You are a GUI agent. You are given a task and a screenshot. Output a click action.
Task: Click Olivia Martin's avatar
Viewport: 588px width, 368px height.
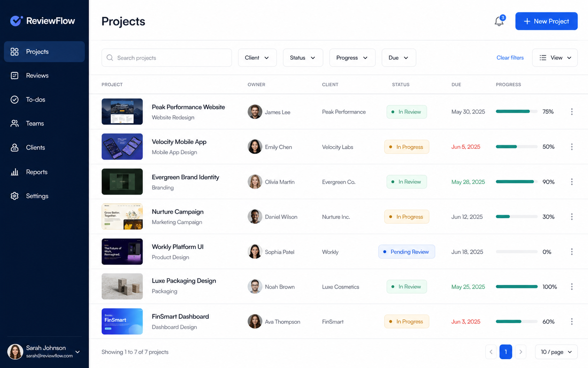click(255, 182)
